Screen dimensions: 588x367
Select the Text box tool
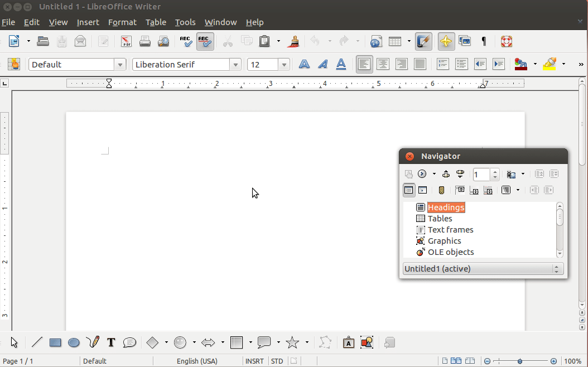110,342
